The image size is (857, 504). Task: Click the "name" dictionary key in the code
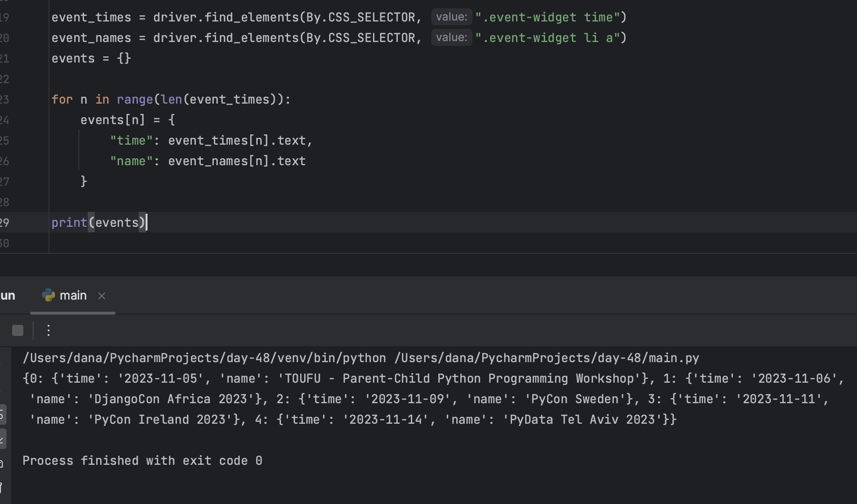[132, 161]
